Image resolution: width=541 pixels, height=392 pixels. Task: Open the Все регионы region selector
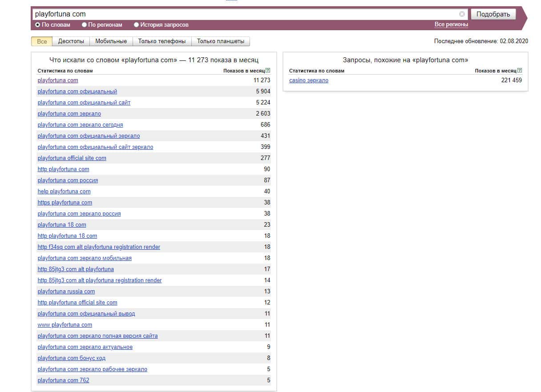point(451,24)
